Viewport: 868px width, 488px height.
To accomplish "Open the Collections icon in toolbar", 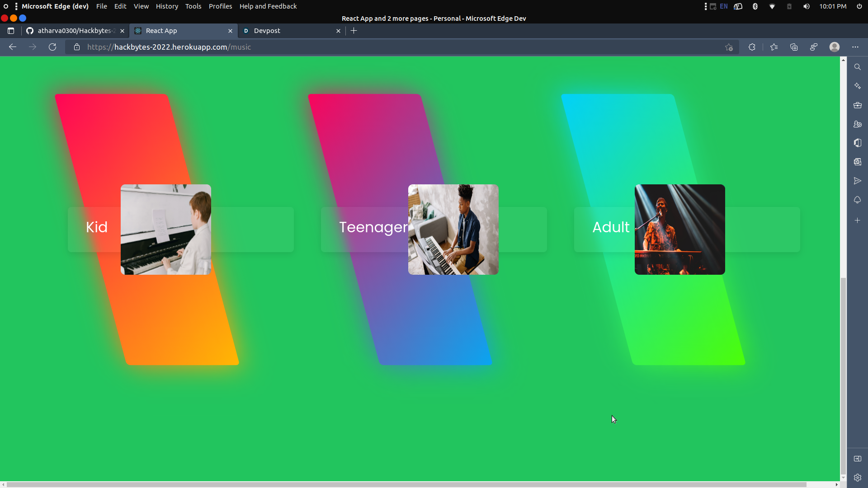I will (794, 47).
